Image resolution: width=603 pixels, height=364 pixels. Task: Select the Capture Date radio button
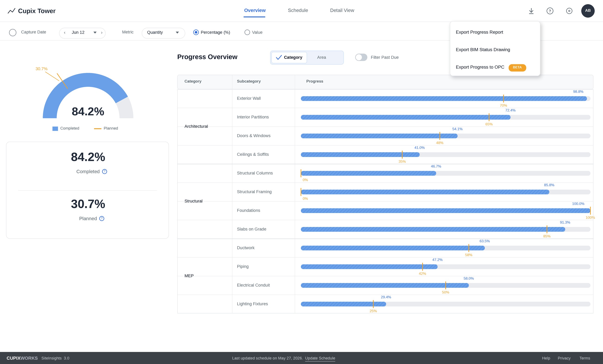click(x=13, y=32)
